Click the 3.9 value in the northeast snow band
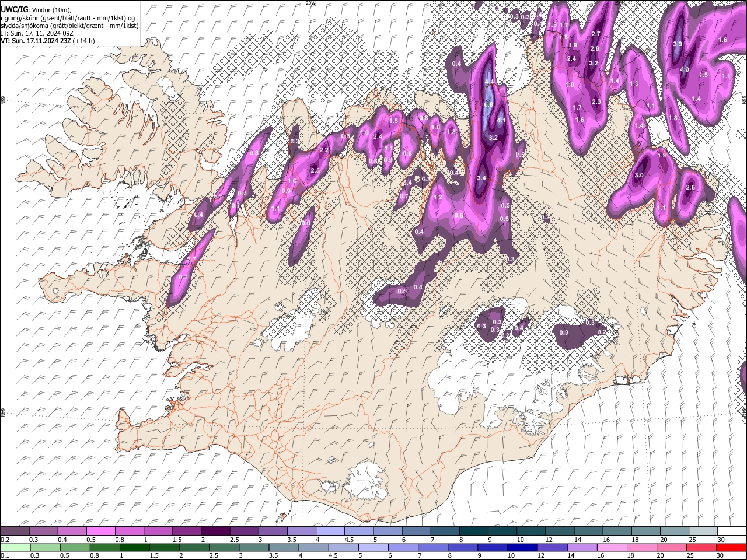Screen dimensions: 747x560 coord(678,44)
